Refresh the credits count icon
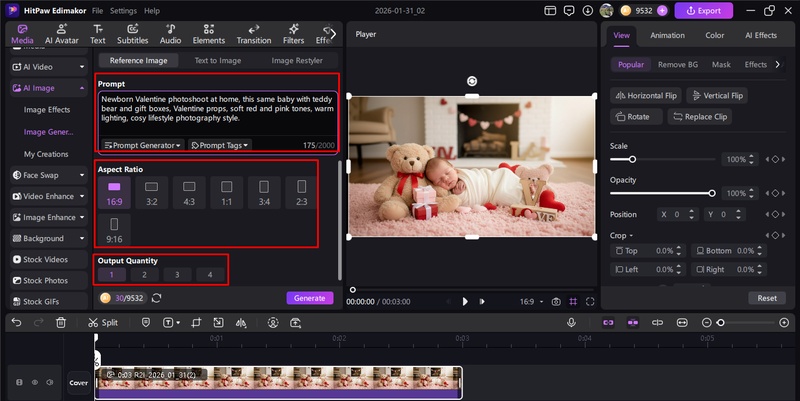 [x=157, y=298]
